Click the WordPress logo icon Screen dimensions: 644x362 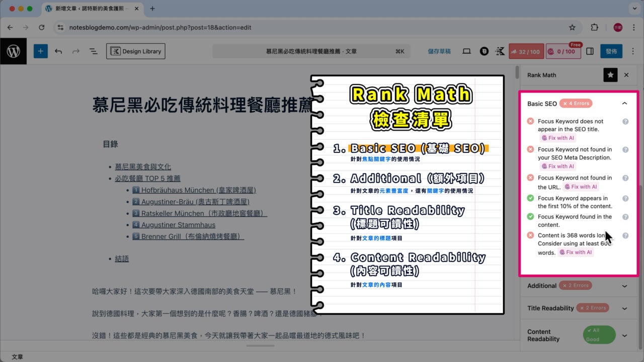[13, 51]
